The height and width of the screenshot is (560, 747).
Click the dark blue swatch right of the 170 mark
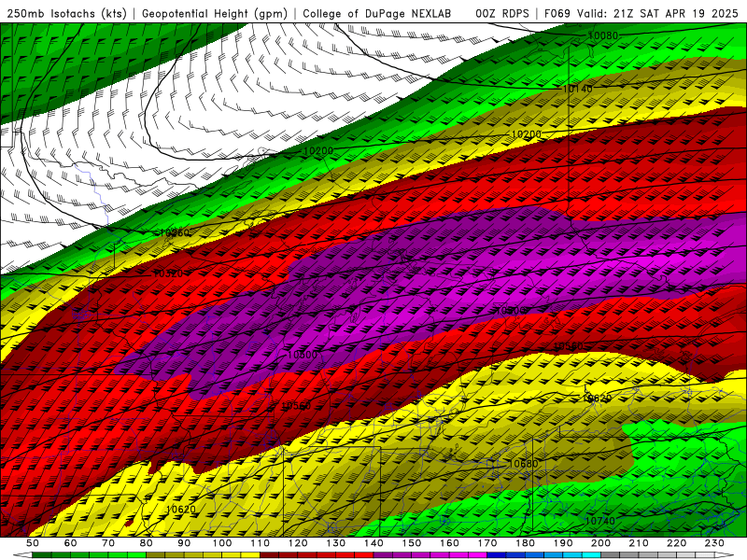coord(497,555)
